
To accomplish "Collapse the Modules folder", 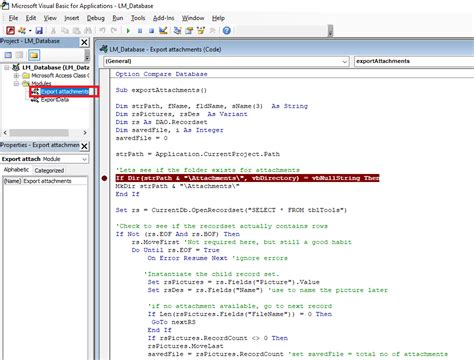I will tap(16, 83).
